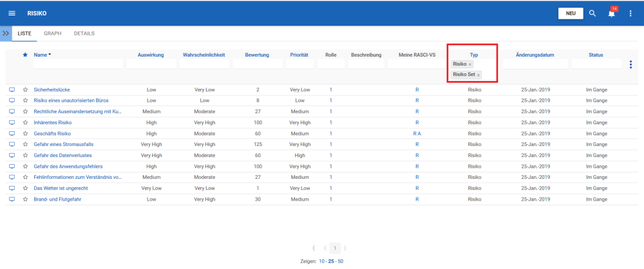Go to next page arrow
This screenshot has height=269, width=644.
coord(345,248)
